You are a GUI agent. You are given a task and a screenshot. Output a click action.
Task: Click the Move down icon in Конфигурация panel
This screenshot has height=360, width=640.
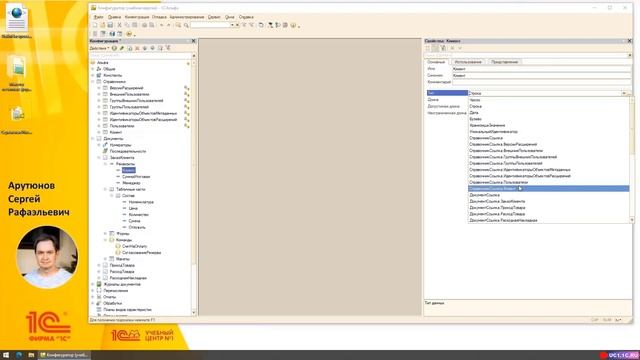tap(153, 48)
